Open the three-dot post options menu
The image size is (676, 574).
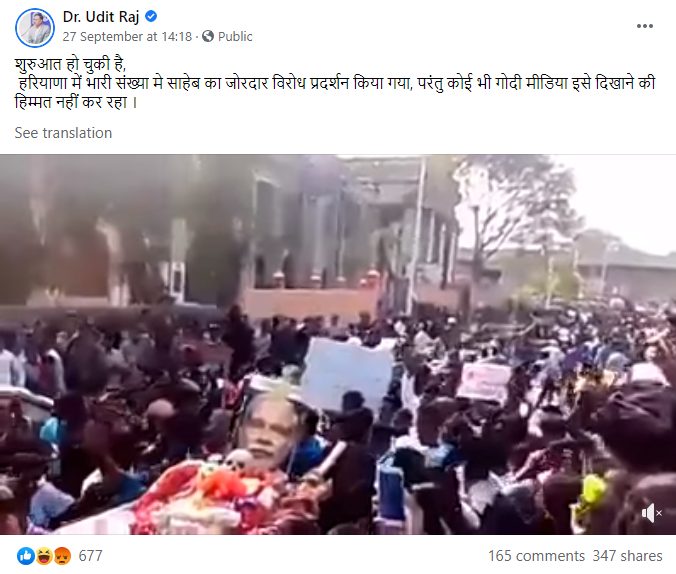coord(645,26)
